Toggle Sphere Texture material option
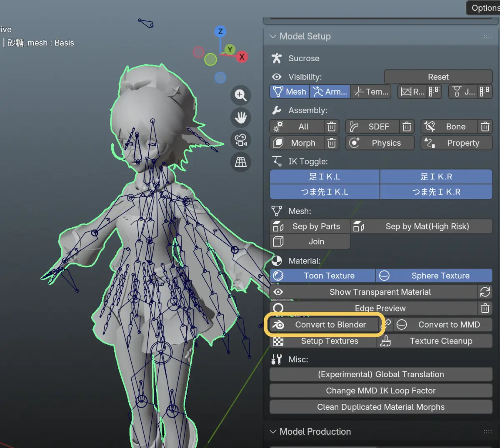500x448 pixels. tap(434, 276)
